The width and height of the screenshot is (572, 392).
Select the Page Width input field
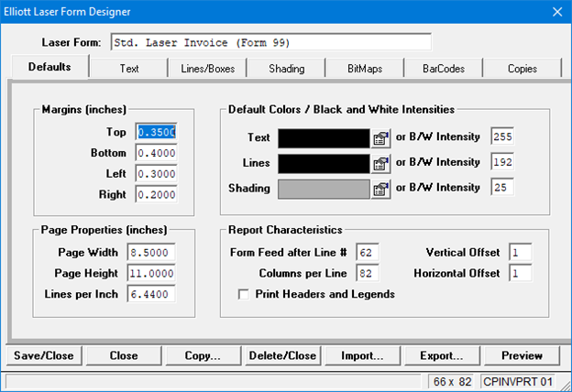[156, 252]
